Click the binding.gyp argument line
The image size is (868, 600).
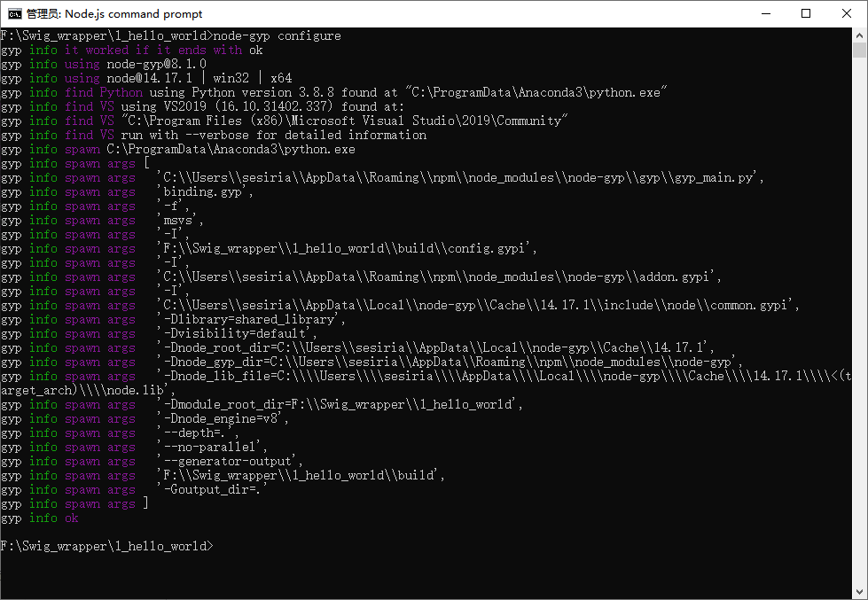(204, 191)
